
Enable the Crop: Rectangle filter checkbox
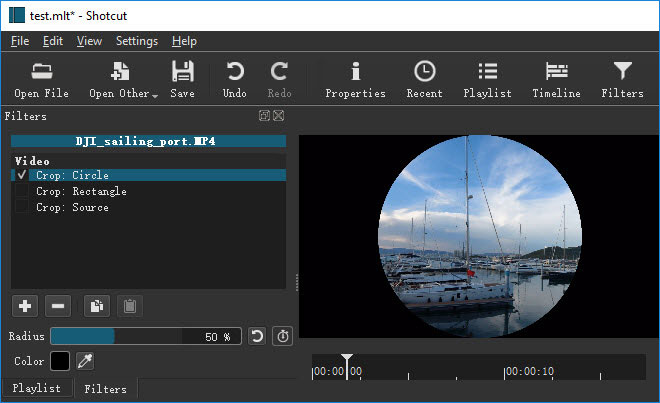click(x=22, y=191)
